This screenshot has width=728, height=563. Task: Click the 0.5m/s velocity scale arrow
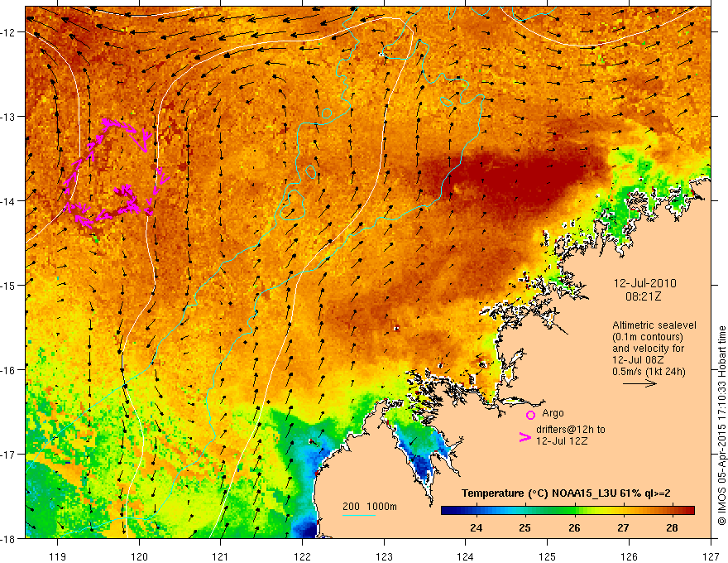pos(639,383)
